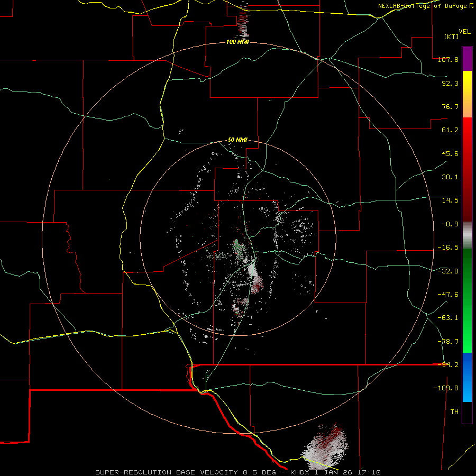Click the 0.5 DEG elevation text
Viewport: 476px width, 476px height.
click(259, 472)
